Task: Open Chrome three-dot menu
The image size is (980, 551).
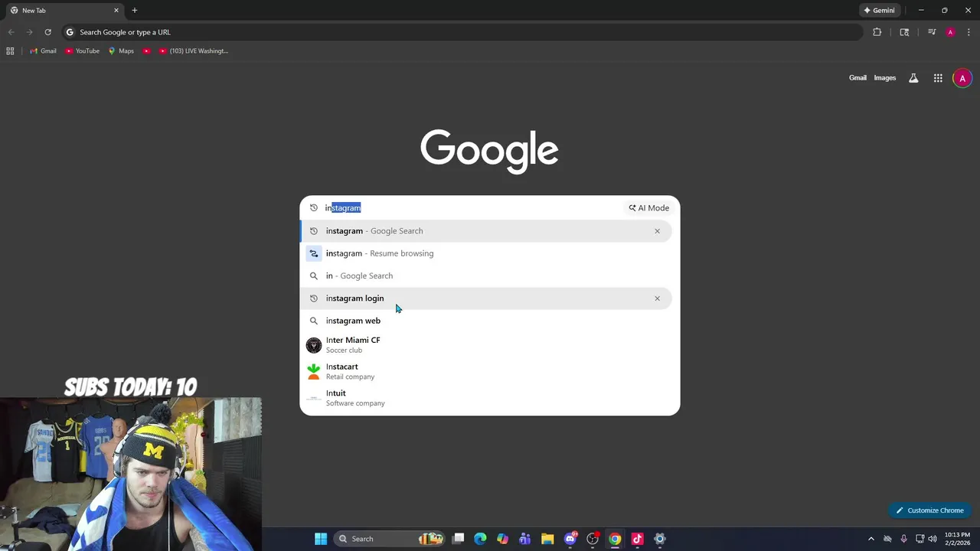Action: [968, 32]
